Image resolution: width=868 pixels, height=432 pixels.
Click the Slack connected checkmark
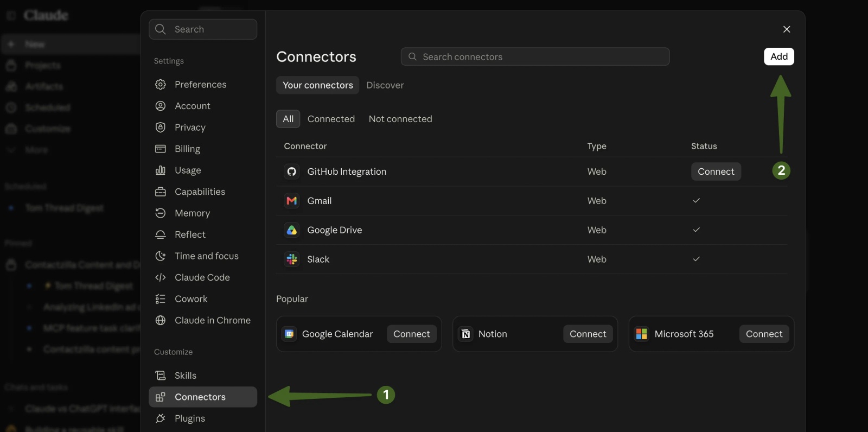(x=697, y=259)
